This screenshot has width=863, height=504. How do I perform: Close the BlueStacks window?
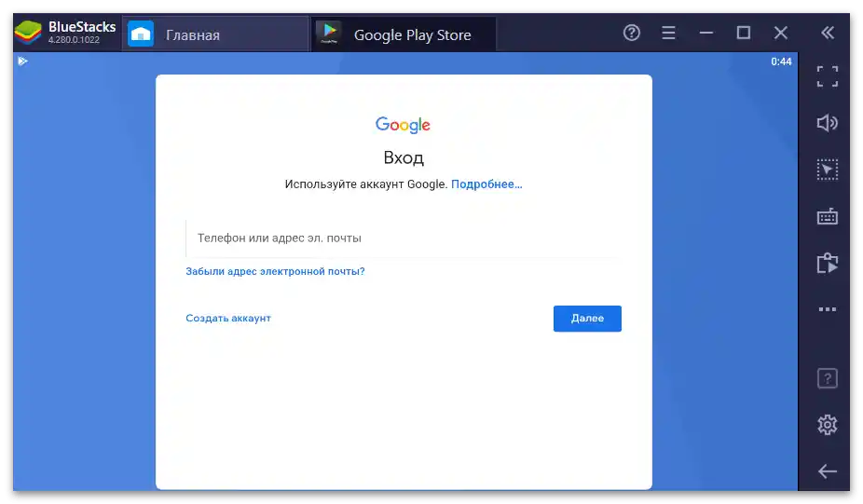tap(780, 33)
